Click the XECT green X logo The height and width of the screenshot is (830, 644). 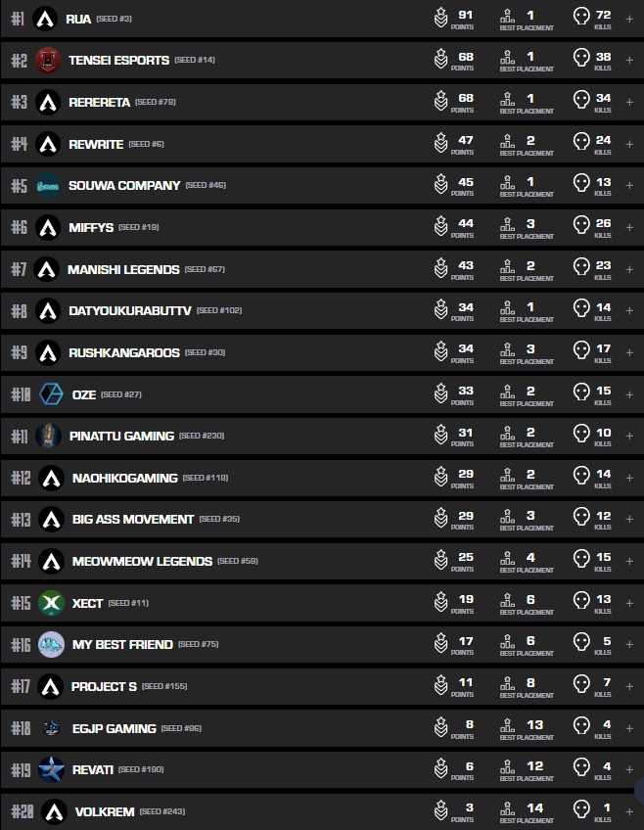click(51, 603)
